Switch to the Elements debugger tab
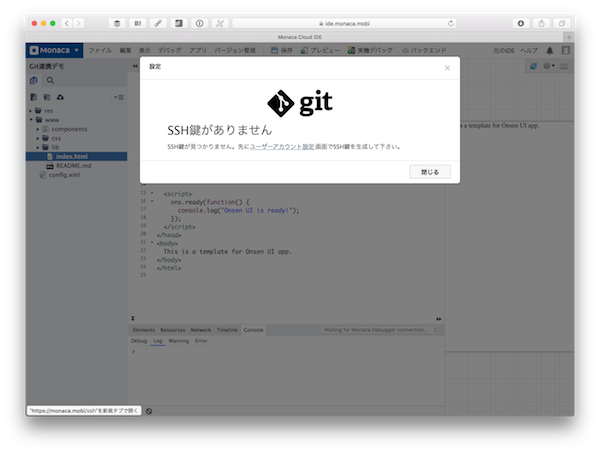 143,330
